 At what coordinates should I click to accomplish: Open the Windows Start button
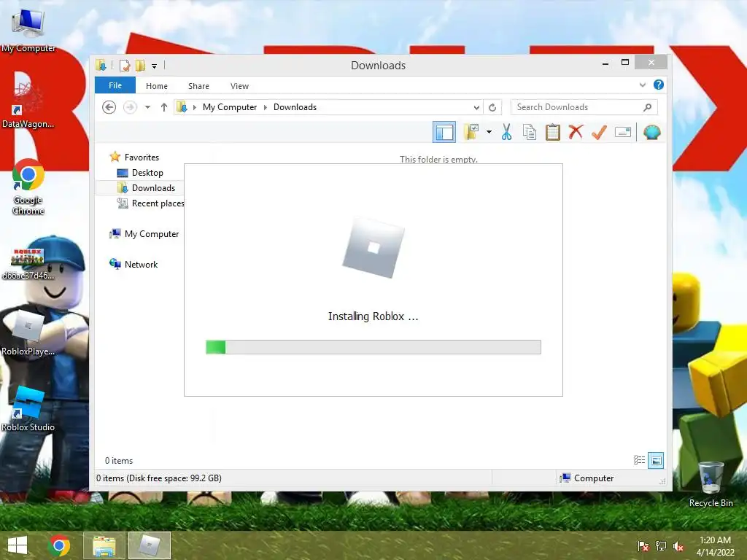point(18,545)
